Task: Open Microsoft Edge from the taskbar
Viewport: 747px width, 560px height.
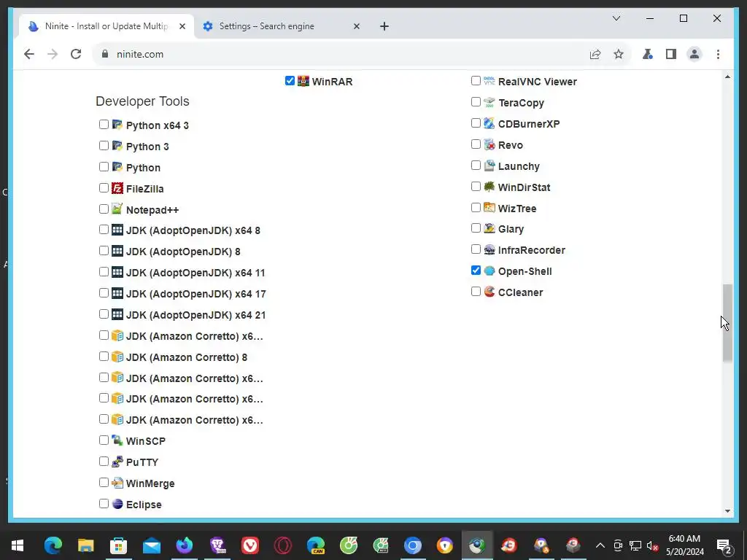Action: [53, 545]
